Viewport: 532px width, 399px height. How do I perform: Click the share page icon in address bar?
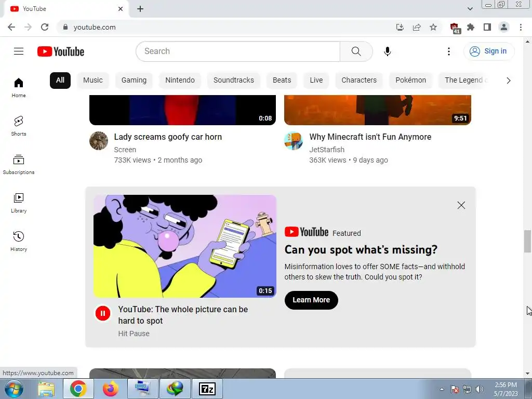pyautogui.click(x=417, y=27)
